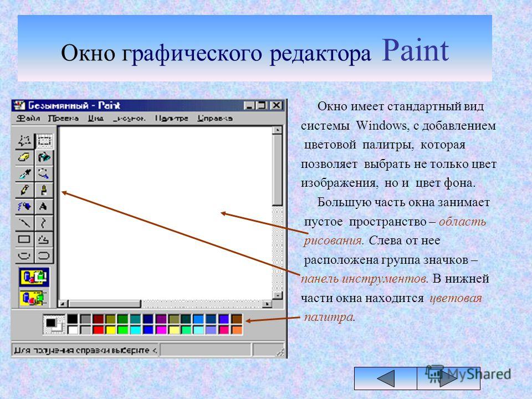
Task: Select the Rounded Rectangle tool
Action: pyautogui.click(x=44, y=255)
